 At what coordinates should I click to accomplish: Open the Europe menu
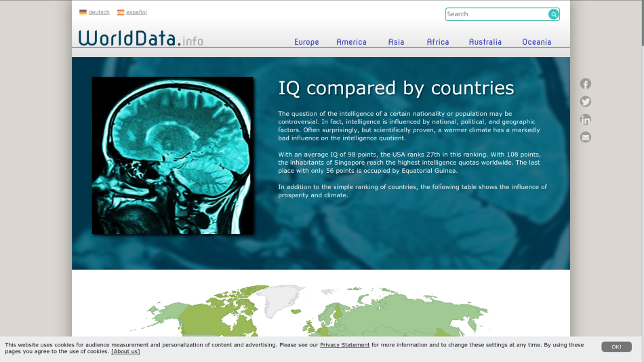306,42
